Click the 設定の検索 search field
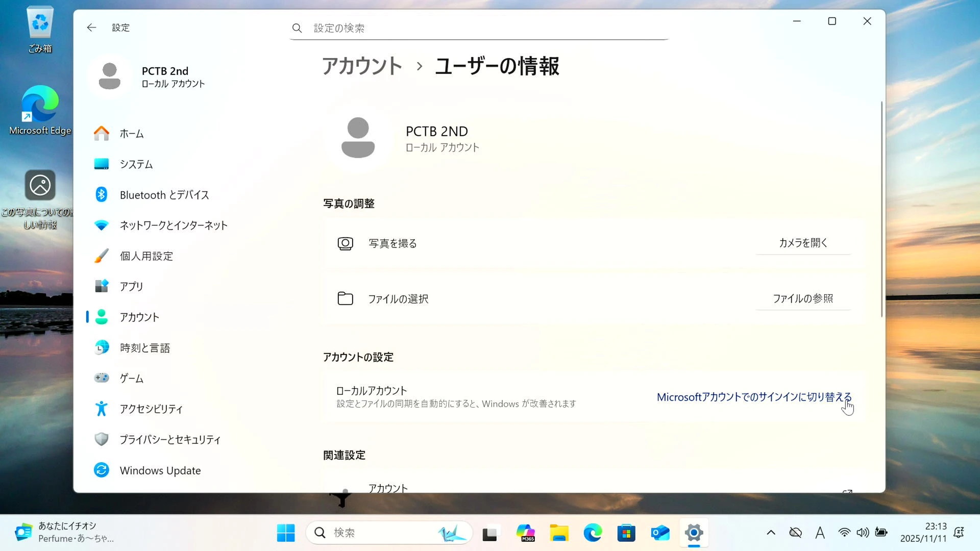980x551 pixels. pos(480,28)
